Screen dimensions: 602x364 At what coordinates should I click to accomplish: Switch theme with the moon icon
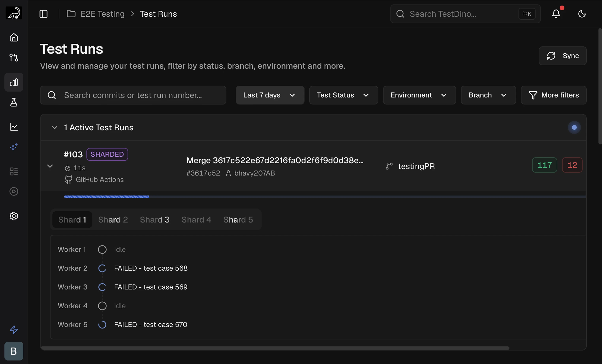pyautogui.click(x=582, y=14)
